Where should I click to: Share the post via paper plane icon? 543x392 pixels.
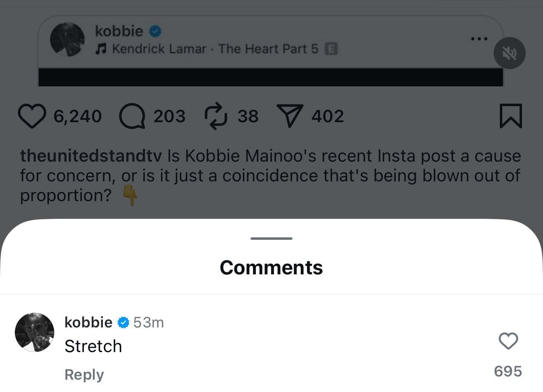tap(290, 116)
